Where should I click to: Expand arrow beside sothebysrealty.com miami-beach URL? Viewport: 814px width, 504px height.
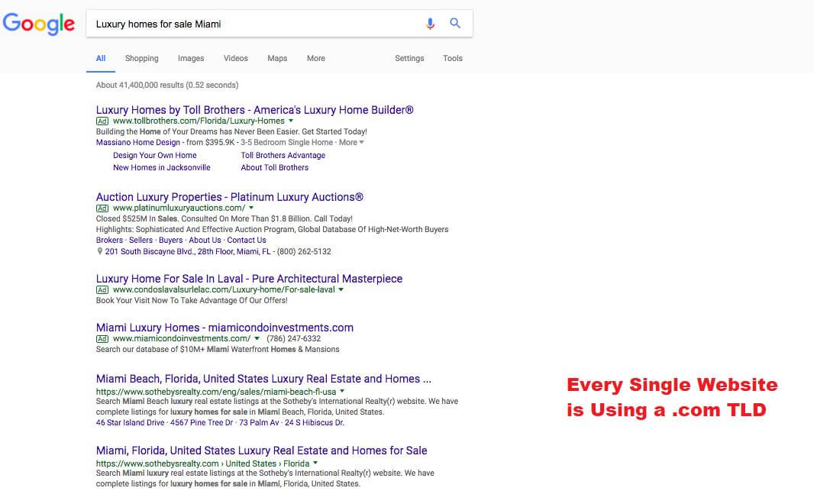point(342,392)
